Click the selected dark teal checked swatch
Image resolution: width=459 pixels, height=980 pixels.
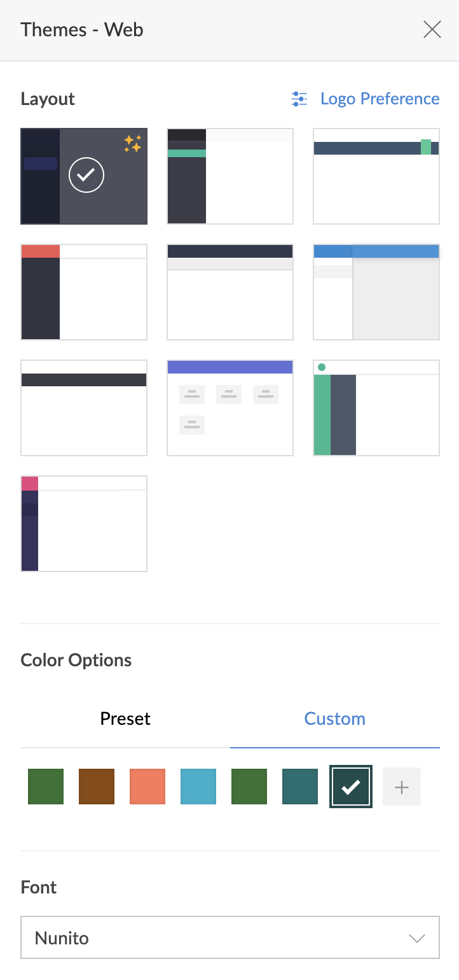tap(350, 787)
